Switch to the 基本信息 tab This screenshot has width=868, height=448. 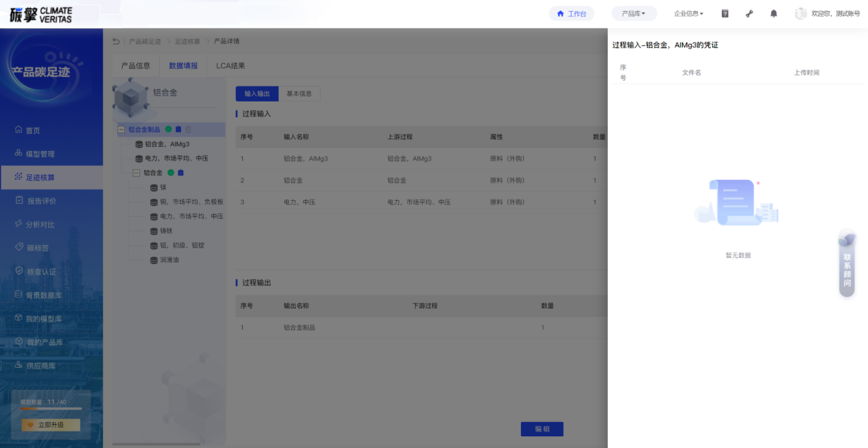[299, 94]
